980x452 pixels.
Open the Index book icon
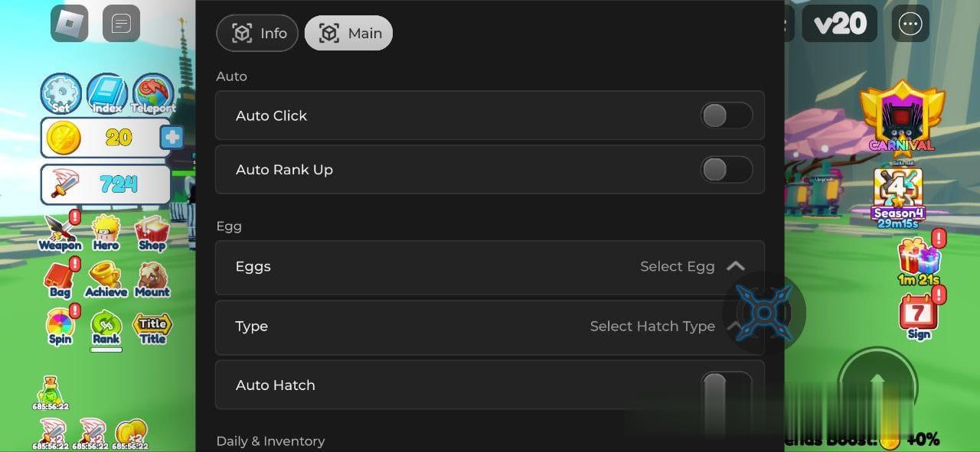click(107, 94)
